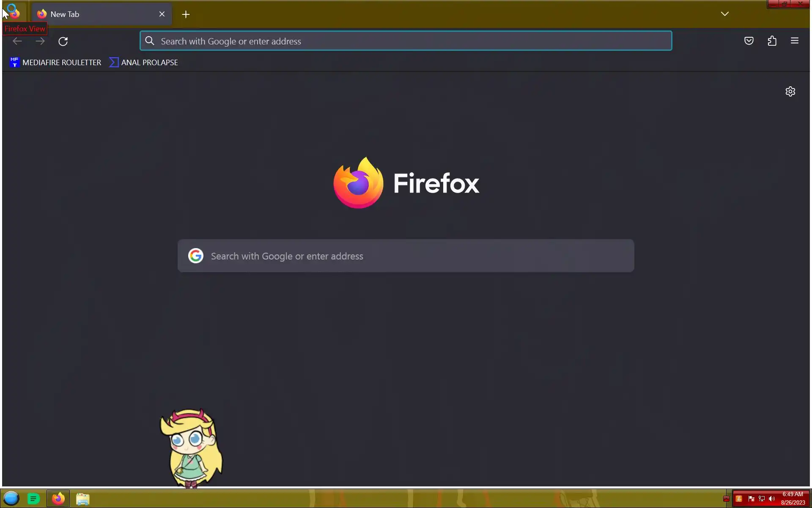
Task: Open the MEDIAFIRE ROULETTER bookmark
Action: click(55, 63)
